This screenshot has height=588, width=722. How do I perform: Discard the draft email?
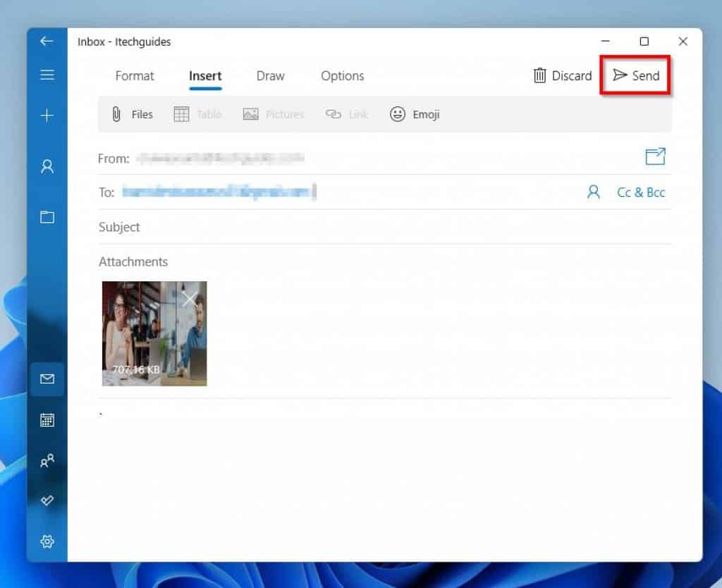[x=563, y=75]
